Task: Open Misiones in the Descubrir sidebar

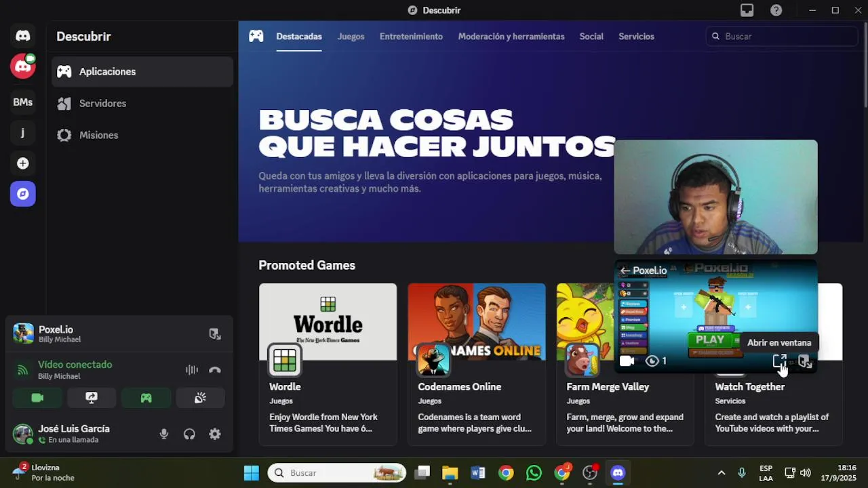Action: (142, 135)
